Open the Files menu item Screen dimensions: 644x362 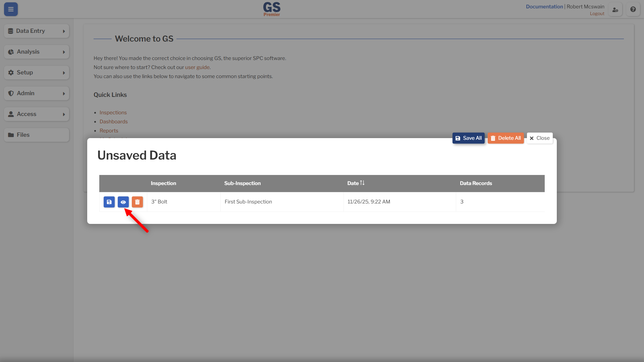37,135
